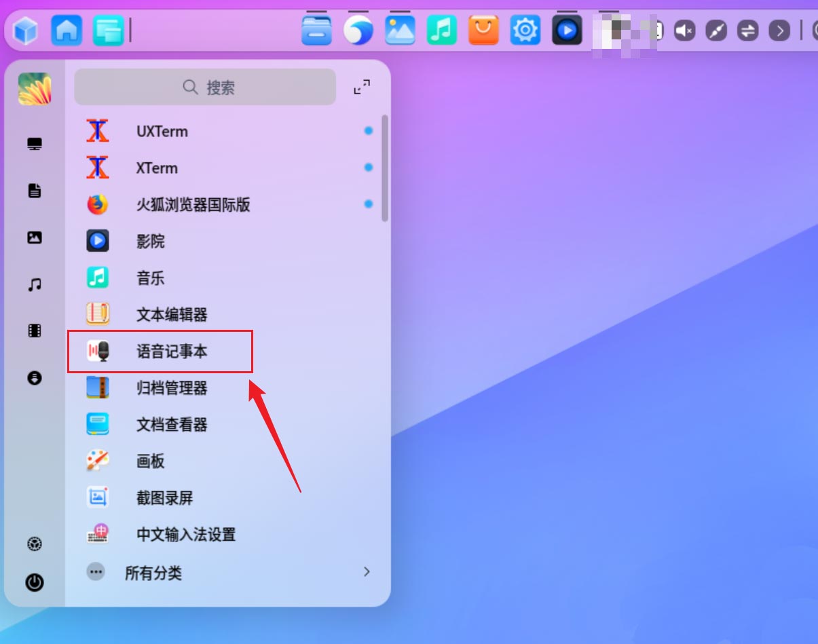818x644 pixels.
Task: Open Music folder from launcher sidebar
Action: point(35,284)
